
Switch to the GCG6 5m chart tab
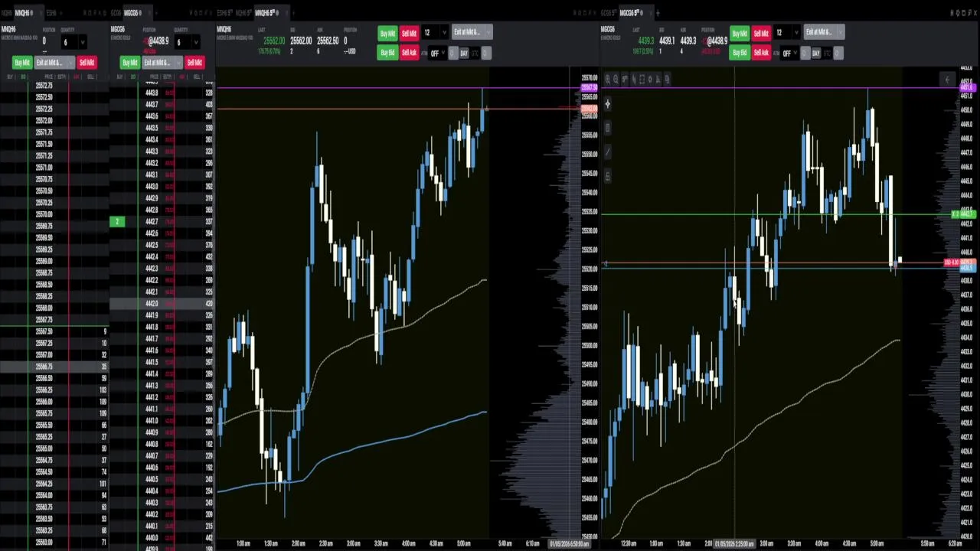point(608,13)
